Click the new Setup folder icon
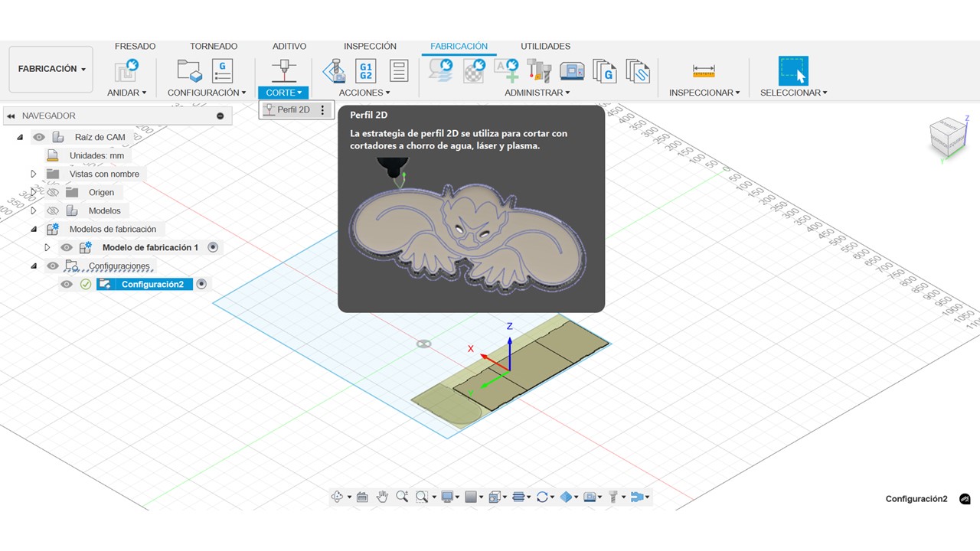The height and width of the screenshot is (551, 980). [x=188, y=71]
